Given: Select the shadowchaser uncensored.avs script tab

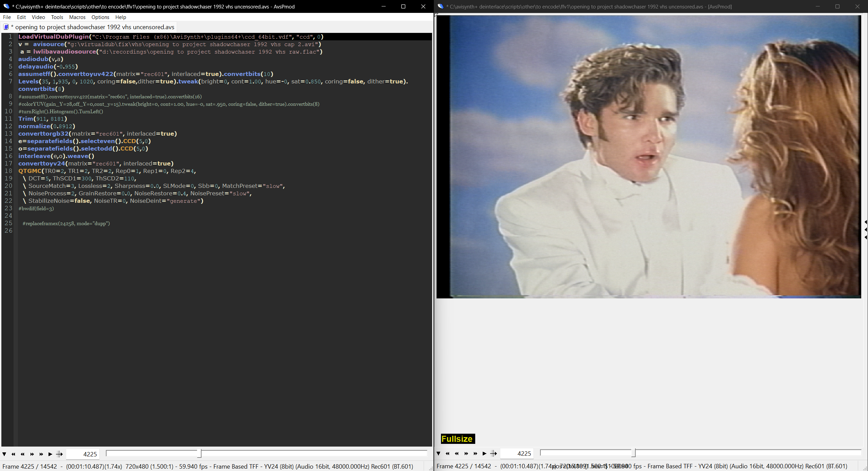Looking at the screenshot, I should 92,27.
